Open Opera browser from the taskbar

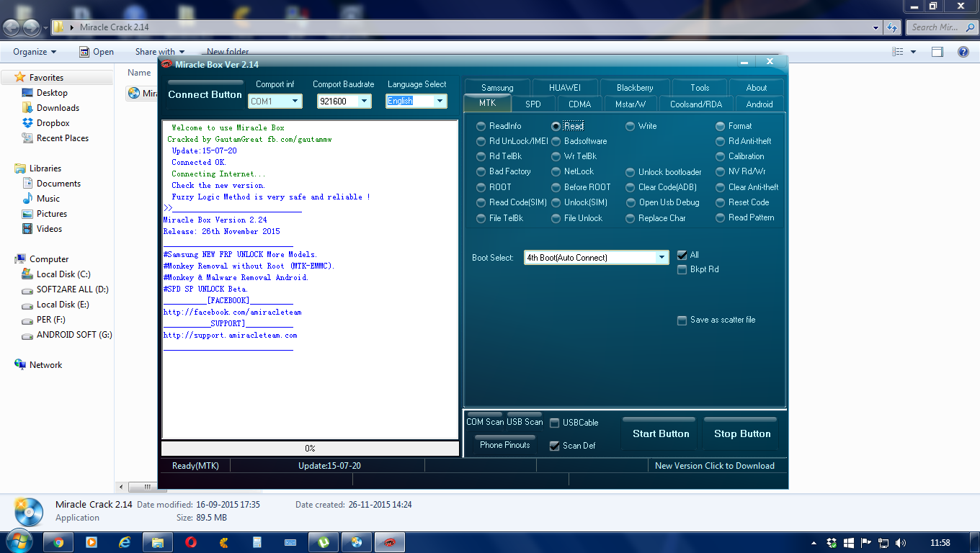click(x=191, y=542)
